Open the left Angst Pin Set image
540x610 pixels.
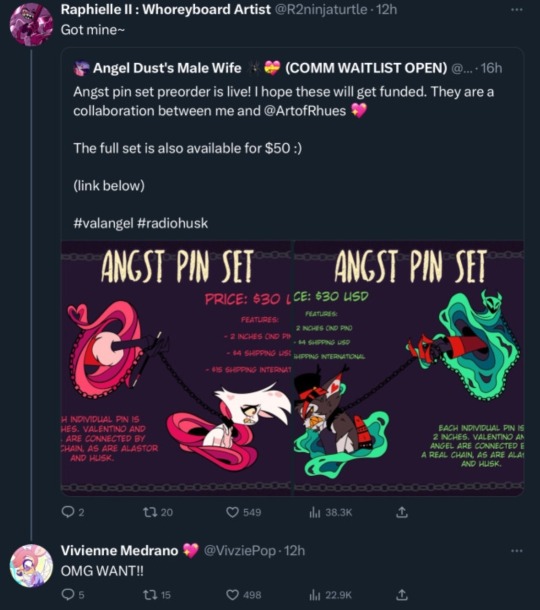pyautogui.click(x=176, y=368)
